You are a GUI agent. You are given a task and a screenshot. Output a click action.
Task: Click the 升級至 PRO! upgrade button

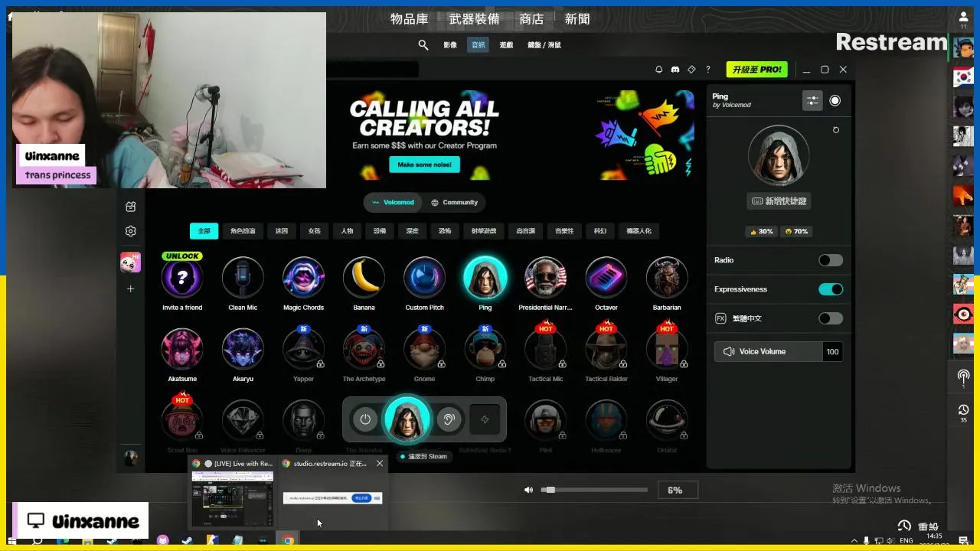pyautogui.click(x=757, y=70)
